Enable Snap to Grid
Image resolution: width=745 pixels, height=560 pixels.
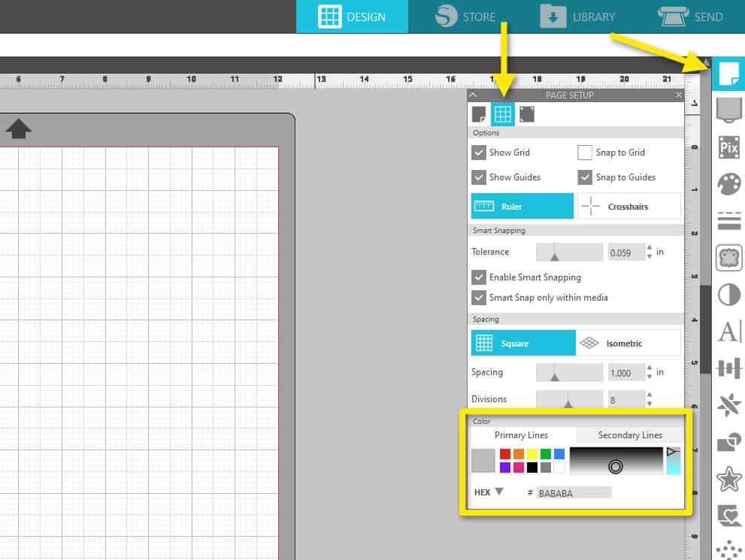pyautogui.click(x=585, y=153)
